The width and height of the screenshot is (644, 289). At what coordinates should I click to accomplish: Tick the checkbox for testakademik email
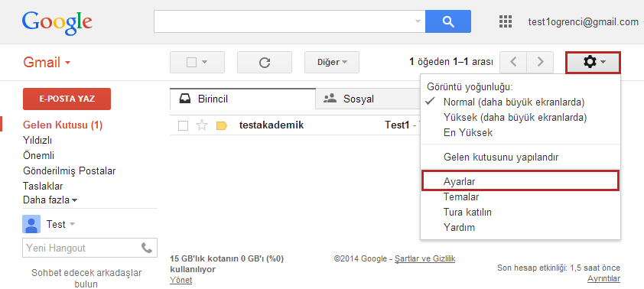183,126
